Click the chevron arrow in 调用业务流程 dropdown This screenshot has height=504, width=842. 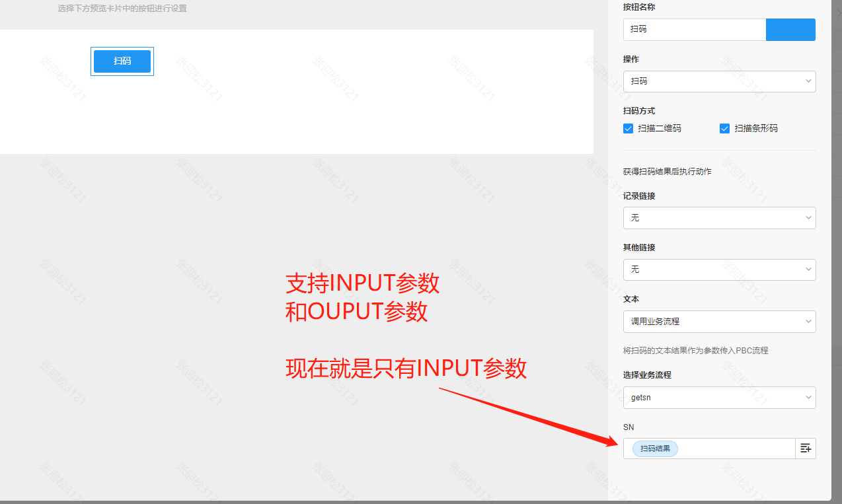(x=808, y=321)
